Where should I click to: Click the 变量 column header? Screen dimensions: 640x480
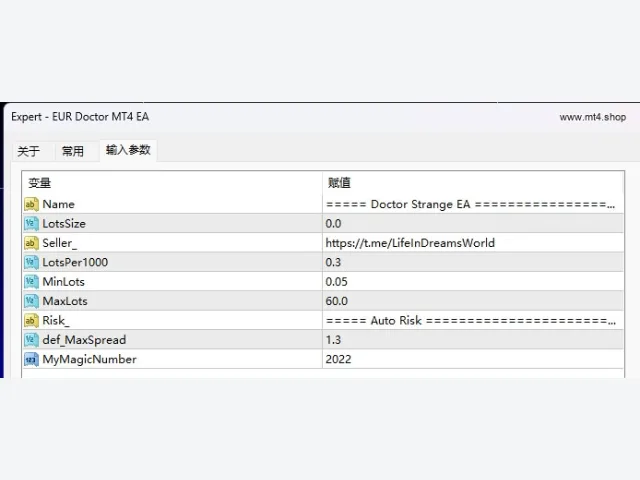tap(172, 183)
